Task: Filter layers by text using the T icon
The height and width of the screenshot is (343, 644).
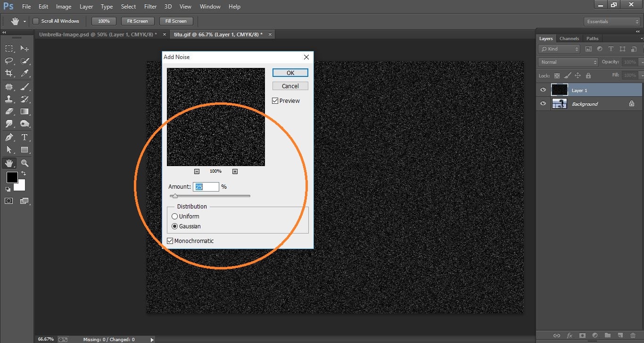Action: click(x=611, y=49)
